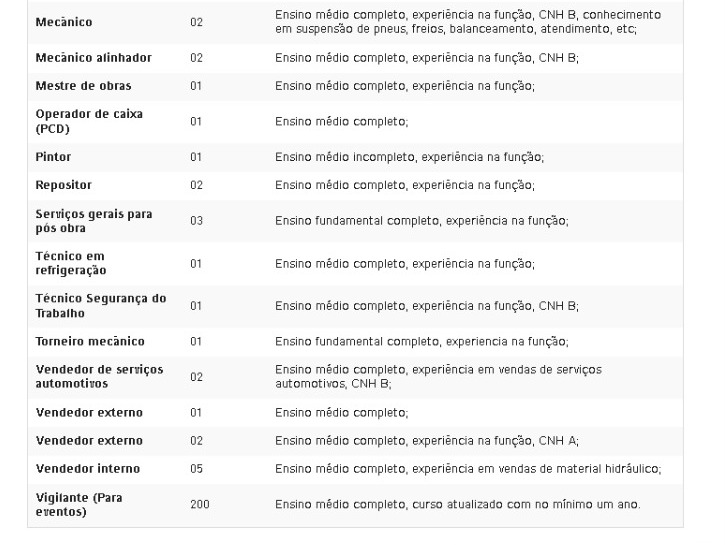Click Técnico Segurança do Trabalho

101,305
